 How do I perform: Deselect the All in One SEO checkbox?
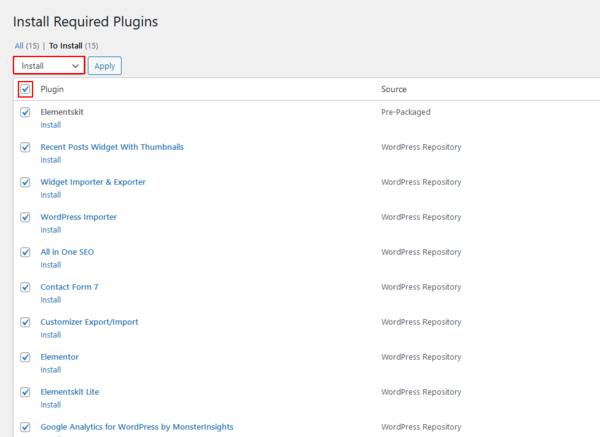coord(25,252)
